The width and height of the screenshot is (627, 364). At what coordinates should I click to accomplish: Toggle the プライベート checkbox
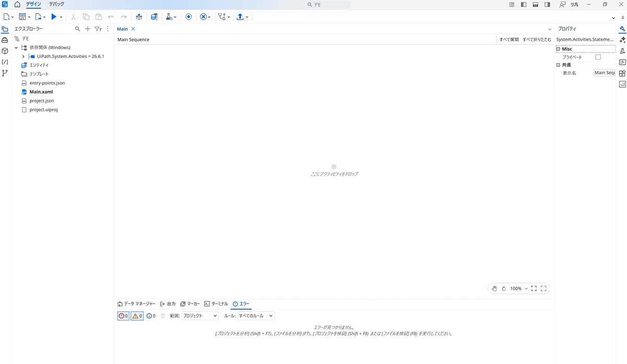pos(598,57)
